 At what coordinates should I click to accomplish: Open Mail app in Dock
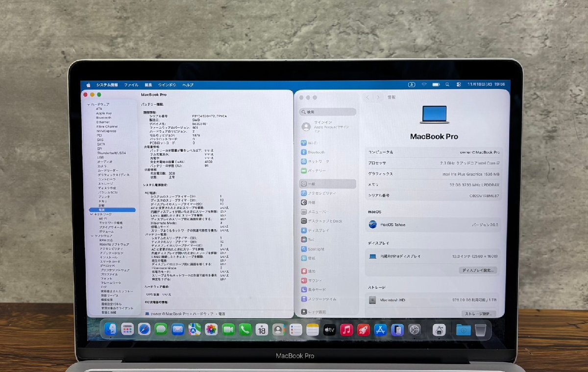click(x=177, y=330)
